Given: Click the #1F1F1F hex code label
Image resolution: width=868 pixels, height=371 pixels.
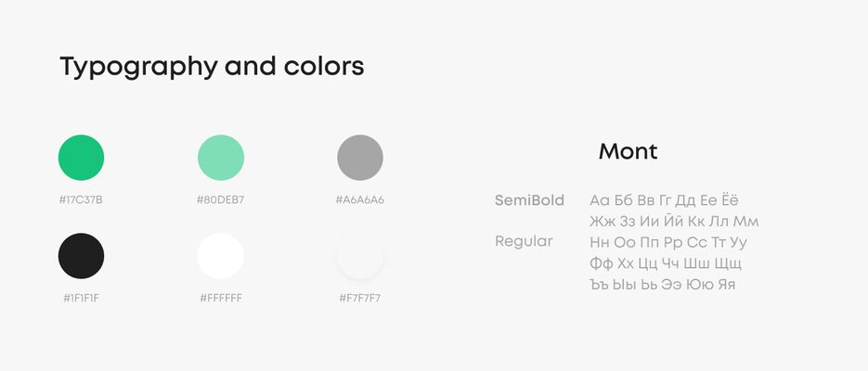Looking at the screenshot, I should [82, 299].
